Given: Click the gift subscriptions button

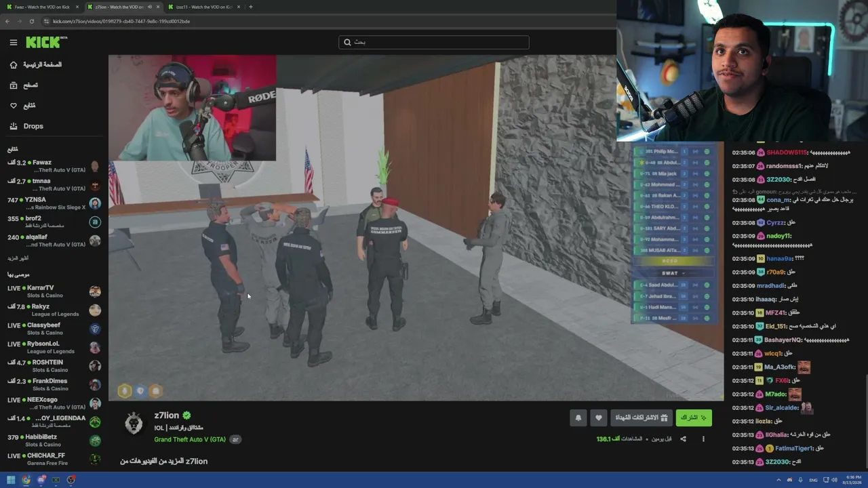Looking at the screenshot, I should point(642,418).
